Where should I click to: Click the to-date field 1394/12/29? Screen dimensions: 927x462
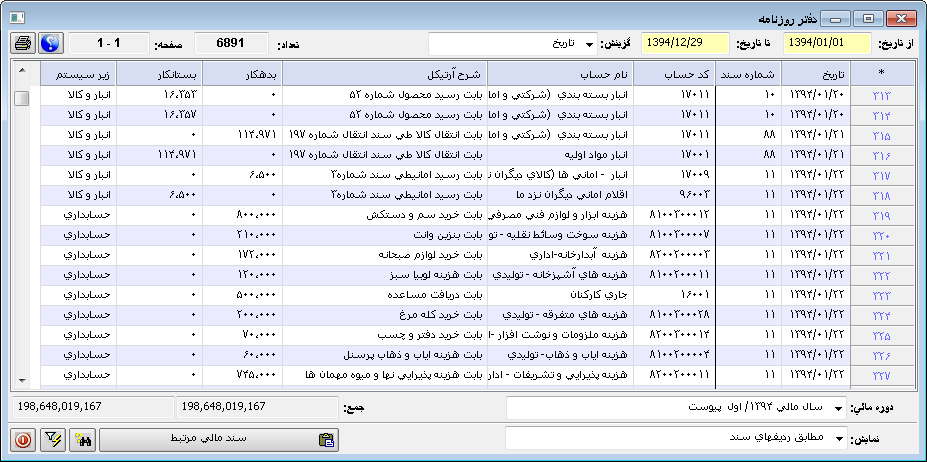(685, 43)
